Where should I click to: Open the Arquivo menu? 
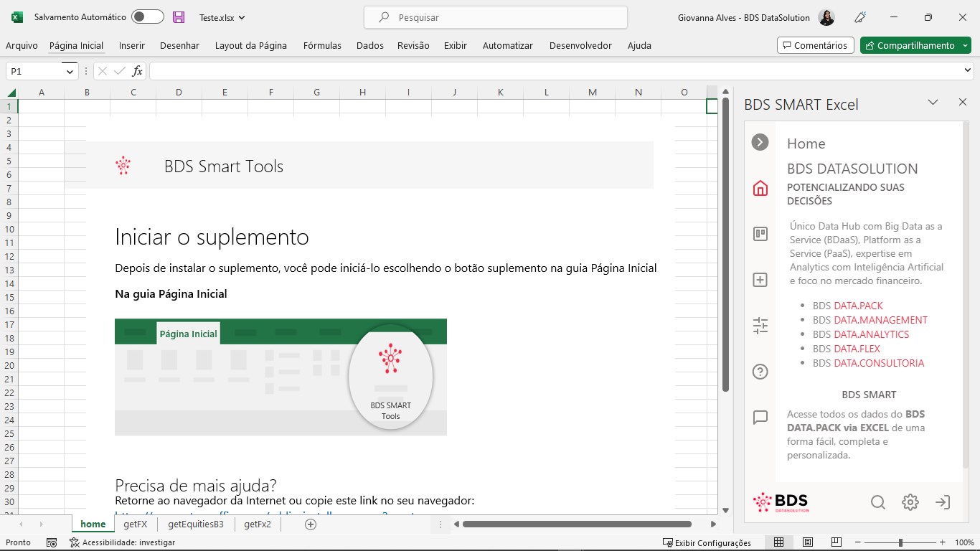[x=22, y=45]
